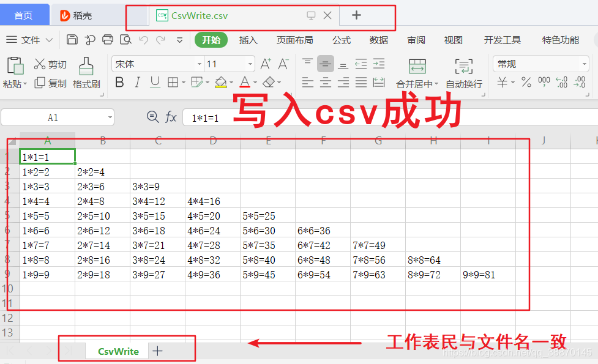Apply underline formatting
This screenshot has height=364, width=598.
coord(154,82)
